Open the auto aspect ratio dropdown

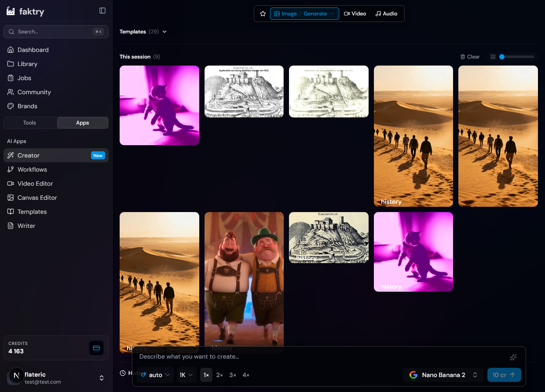click(155, 375)
